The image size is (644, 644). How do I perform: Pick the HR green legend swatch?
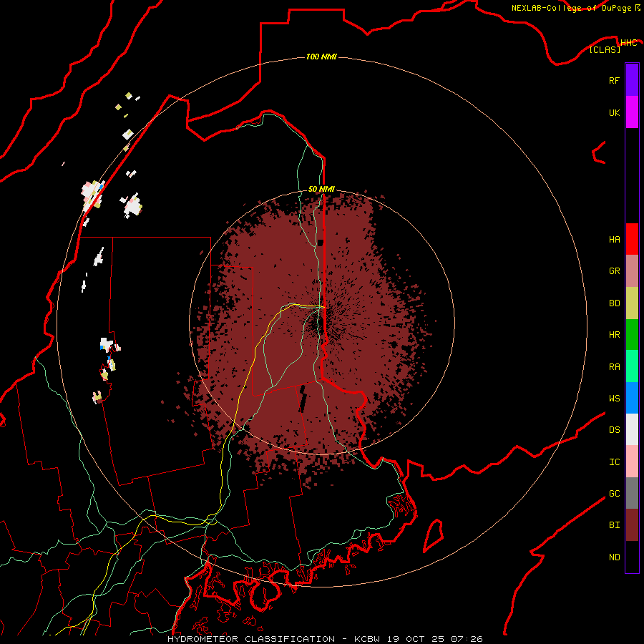[x=632, y=334]
